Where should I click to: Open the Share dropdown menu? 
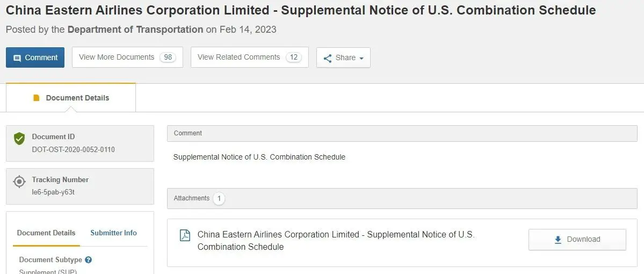point(343,57)
